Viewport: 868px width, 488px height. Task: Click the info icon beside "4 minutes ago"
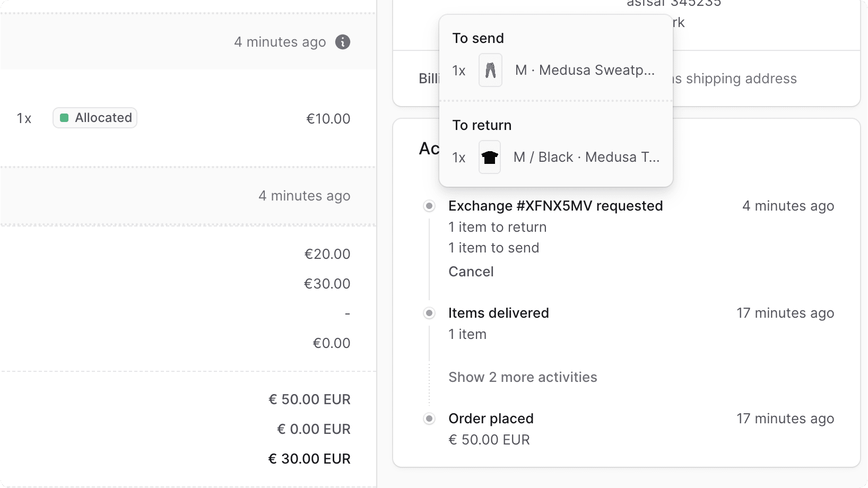343,42
